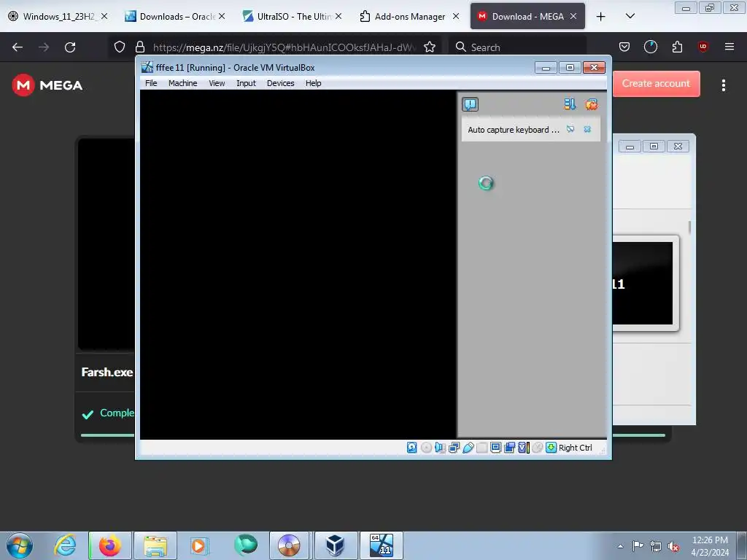Click the hard disk activity status icon
Image resolution: width=747 pixels, height=560 pixels.
(412, 448)
